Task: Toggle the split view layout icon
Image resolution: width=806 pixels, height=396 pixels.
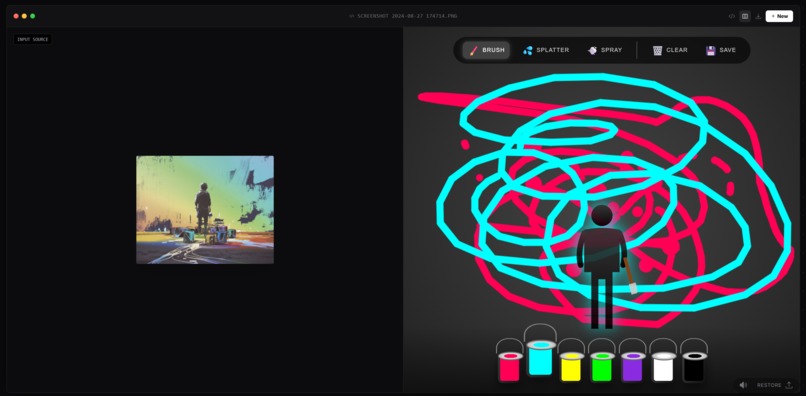Action: point(745,16)
